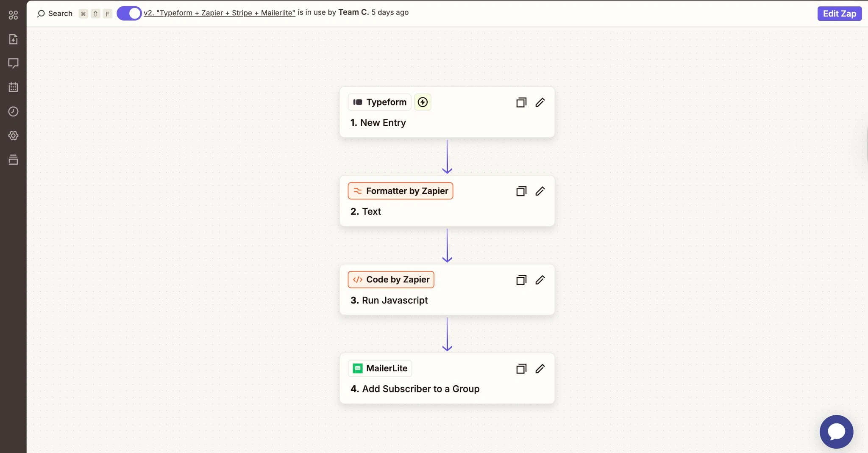Duplicate the Code by Zapier step
Viewport: 868px width, 453px height.
(x=520, y=280)
